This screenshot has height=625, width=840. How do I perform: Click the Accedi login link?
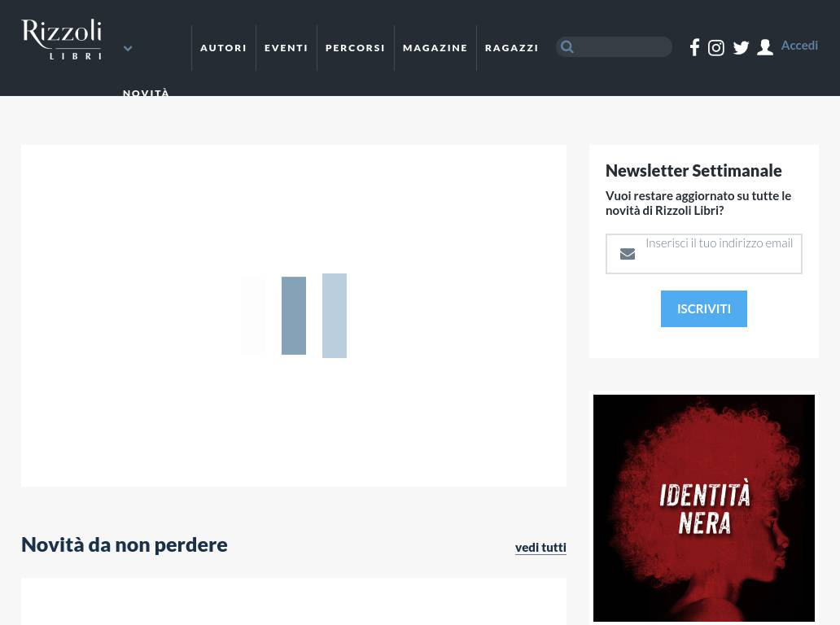(x=799, y=46)
